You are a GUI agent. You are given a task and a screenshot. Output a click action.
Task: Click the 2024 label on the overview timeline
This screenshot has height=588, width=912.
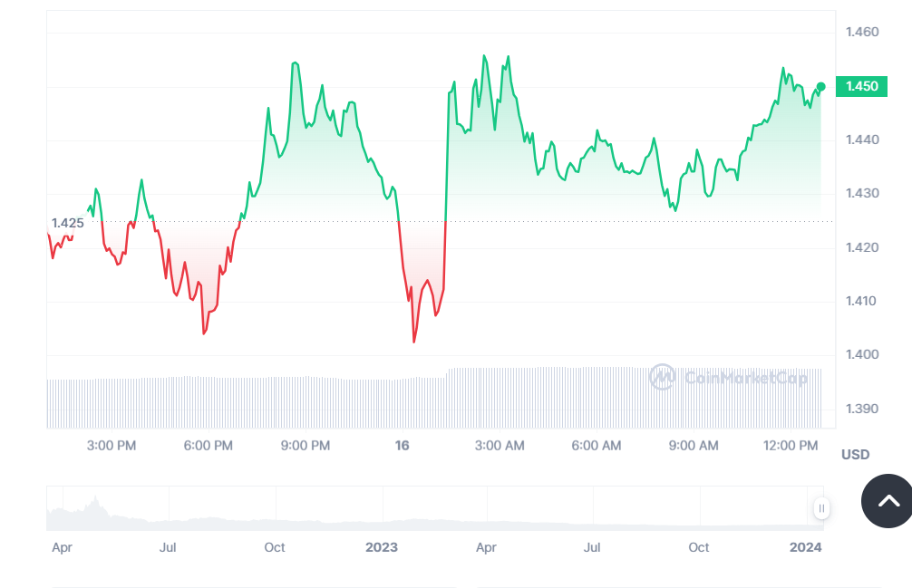point(807,547)
